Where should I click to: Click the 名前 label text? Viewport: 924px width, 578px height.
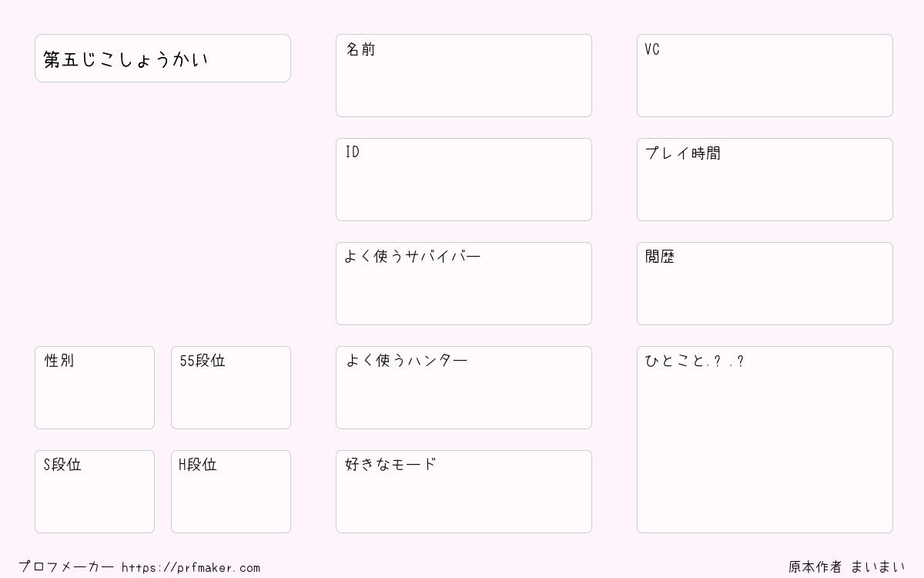pos(360,49)
